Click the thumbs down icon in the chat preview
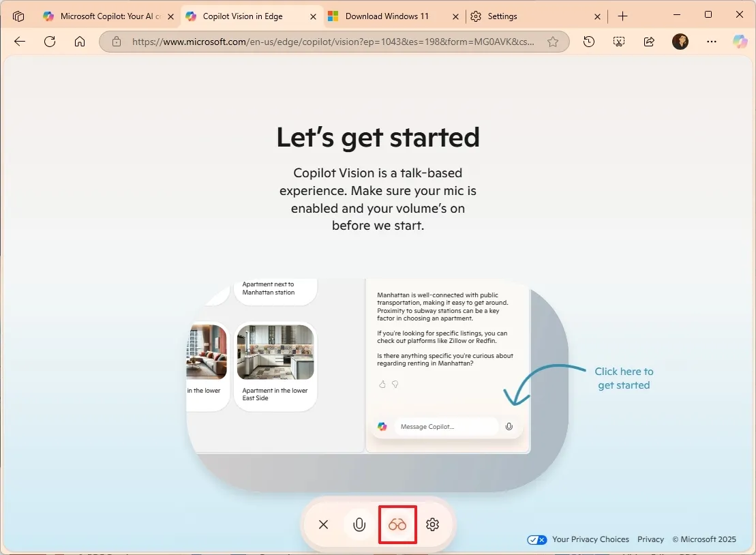This screenshot has height=555, width=756. [395, 384]
